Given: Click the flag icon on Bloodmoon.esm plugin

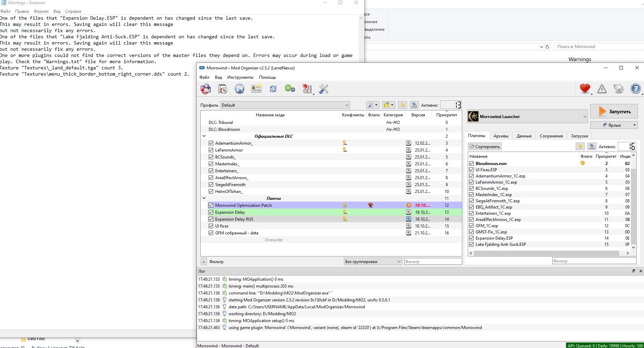Looking at the screenshot, I should (x=583, y=163).
